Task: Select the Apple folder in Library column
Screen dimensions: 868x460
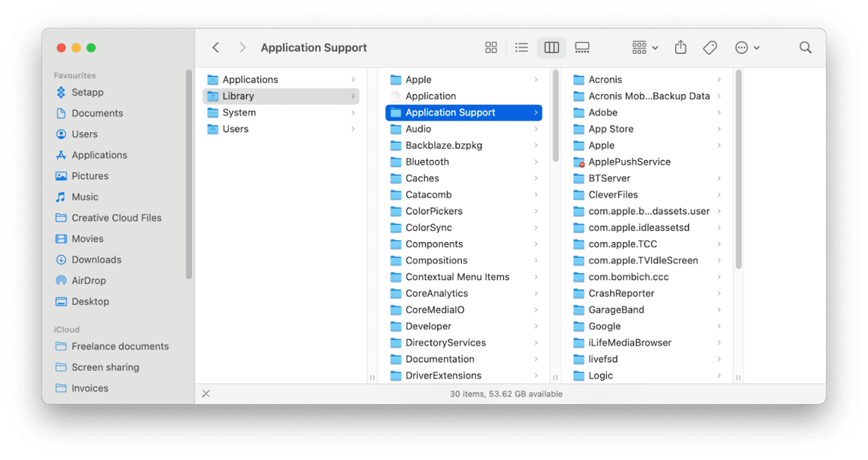Action: pyautogui.click(x=464, y=79)
